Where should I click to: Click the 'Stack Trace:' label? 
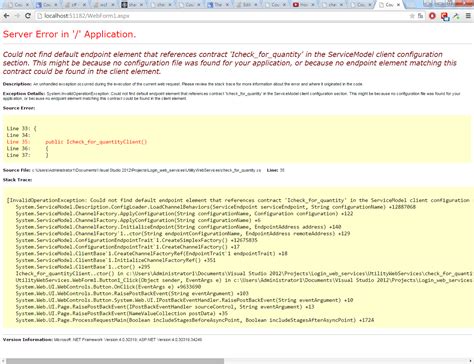click(x=17, y=180)
